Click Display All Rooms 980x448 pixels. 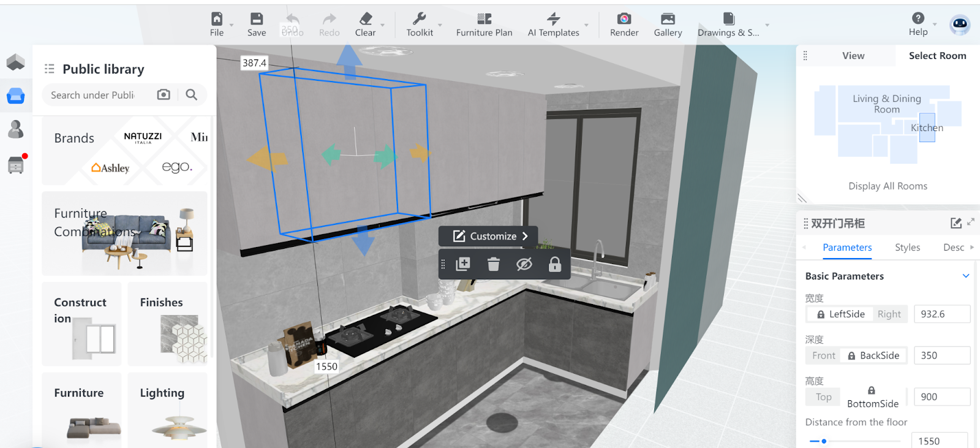pos(888,186)
